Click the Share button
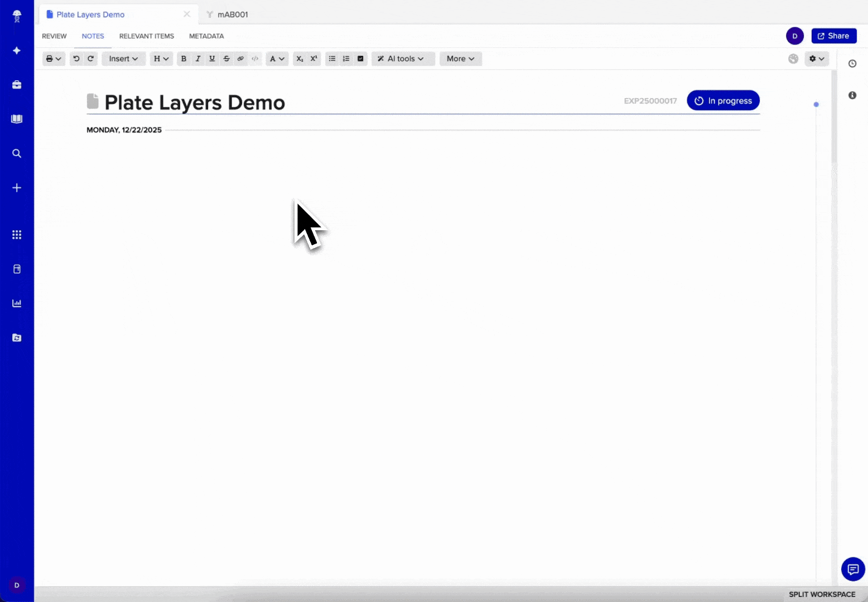Image resolution: width=868 pixels, height=602 pixels. click(x=833, y=36)
